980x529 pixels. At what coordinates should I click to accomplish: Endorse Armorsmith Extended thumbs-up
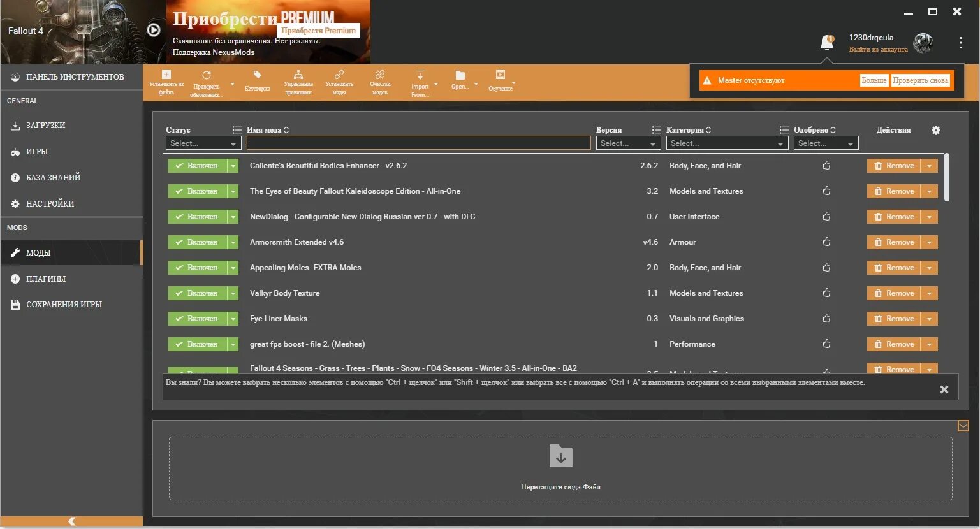point(826,242)
